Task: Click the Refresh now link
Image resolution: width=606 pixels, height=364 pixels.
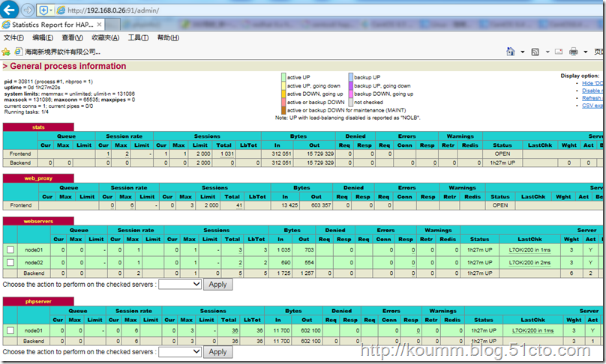Action: 592,98
